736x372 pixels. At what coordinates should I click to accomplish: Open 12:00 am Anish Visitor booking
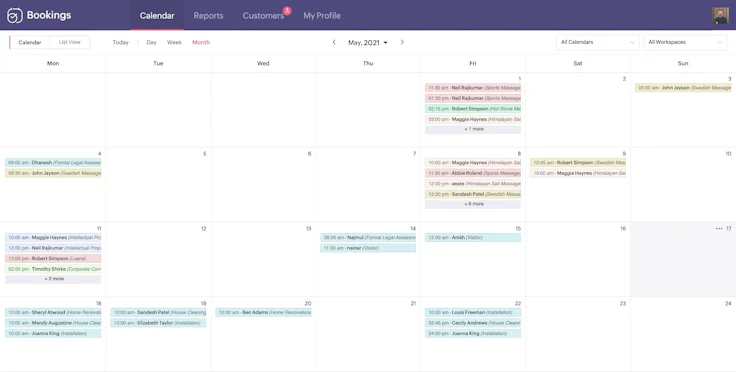click(473, 237)
